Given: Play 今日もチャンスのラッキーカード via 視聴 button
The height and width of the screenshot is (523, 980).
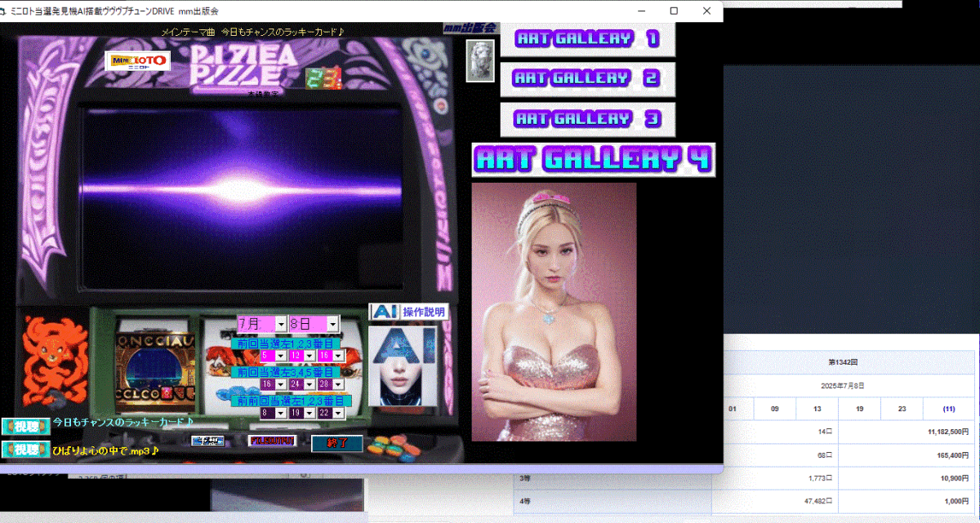Looking at the screenshot, I should tap(25, 426).
